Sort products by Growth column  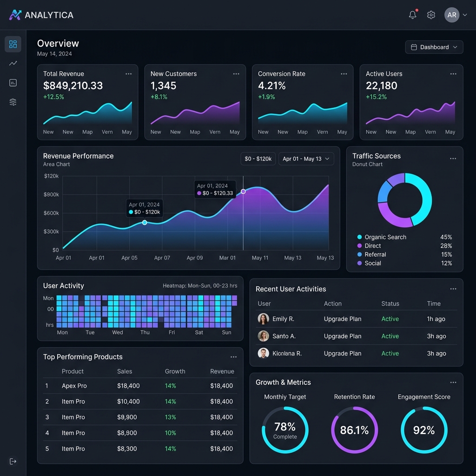[175, 371]
